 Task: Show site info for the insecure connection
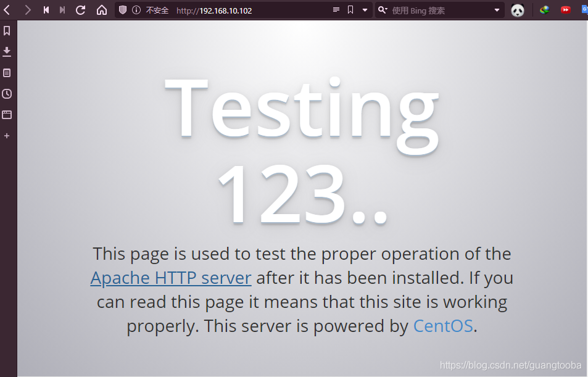tap(136, 10)
